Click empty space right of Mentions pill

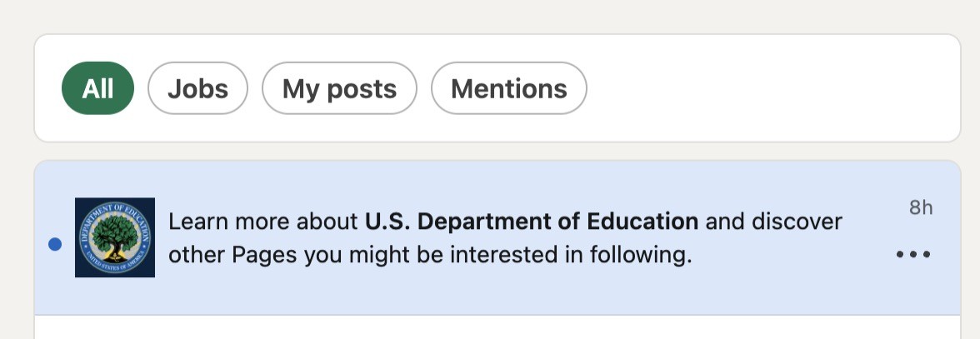pos(767,88)
